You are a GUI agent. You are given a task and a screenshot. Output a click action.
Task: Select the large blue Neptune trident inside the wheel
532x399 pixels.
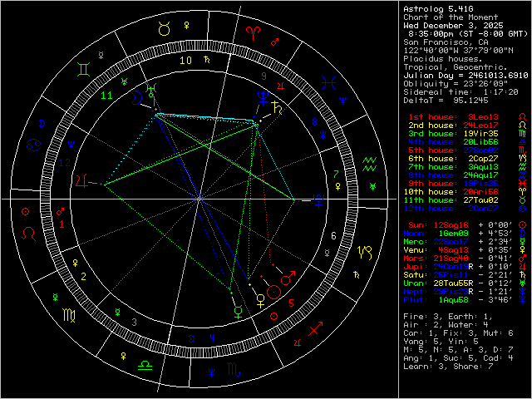click(263, 97)
